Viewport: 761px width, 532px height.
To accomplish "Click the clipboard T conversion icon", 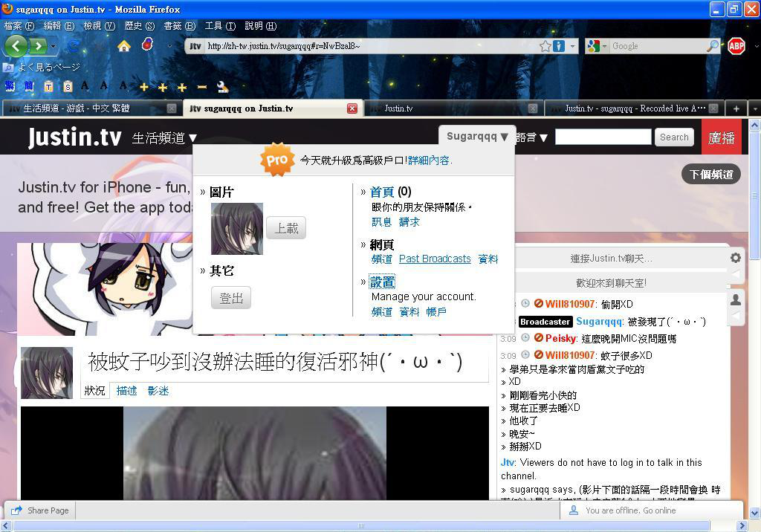I will [x=48, y=86].
